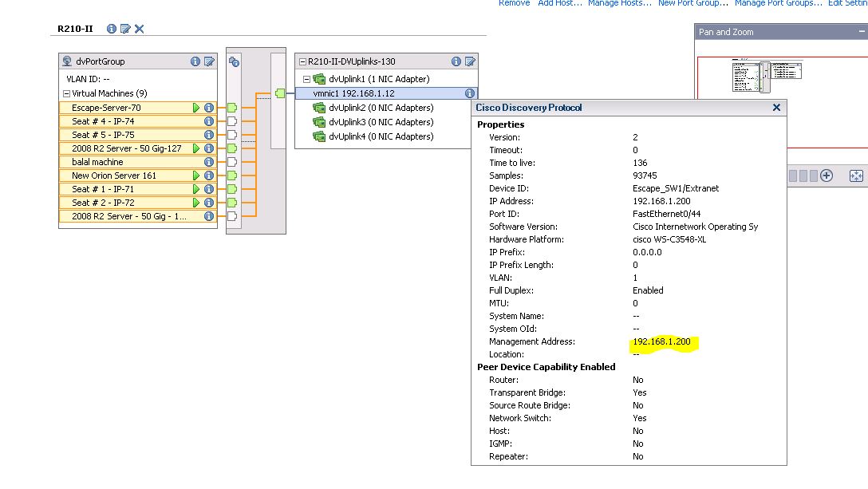
Task: Click the dvUplink3 adapter icon
Action: 319,122
